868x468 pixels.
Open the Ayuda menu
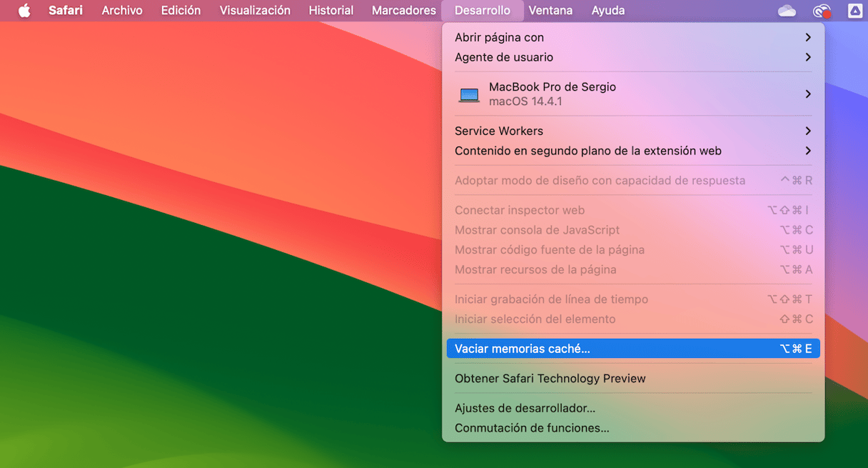coord(608,11)
